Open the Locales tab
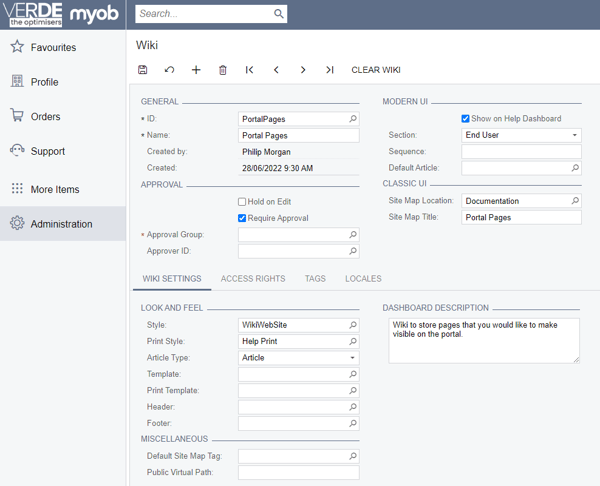 pos(363,279)
